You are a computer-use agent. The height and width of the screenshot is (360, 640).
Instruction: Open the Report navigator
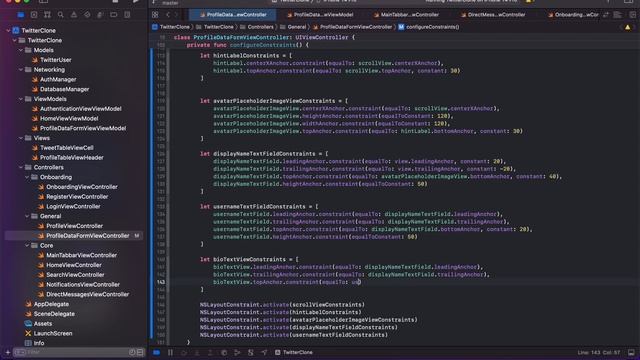click(127, 15)
